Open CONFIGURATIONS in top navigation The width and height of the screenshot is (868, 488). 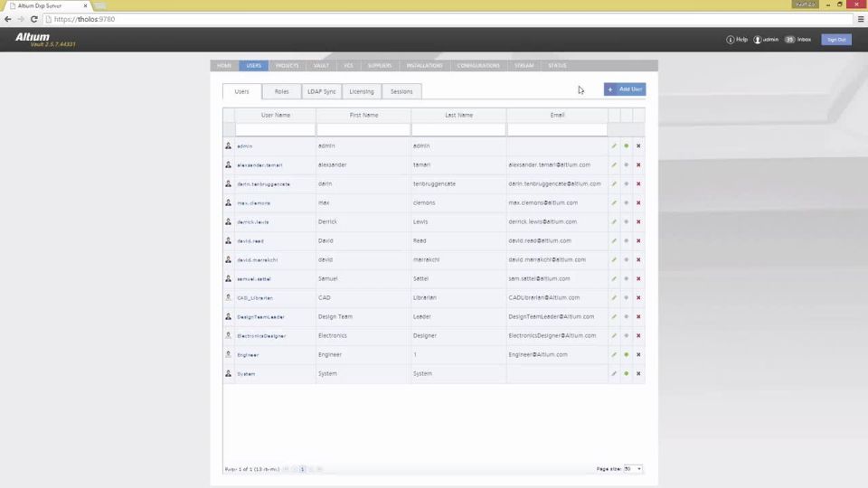pos(478,65)
